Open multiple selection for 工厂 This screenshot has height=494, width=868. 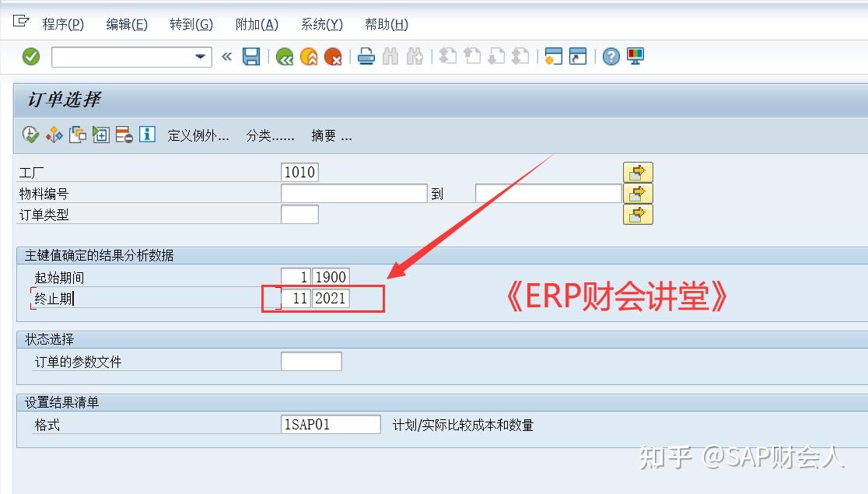click(638, 171)
